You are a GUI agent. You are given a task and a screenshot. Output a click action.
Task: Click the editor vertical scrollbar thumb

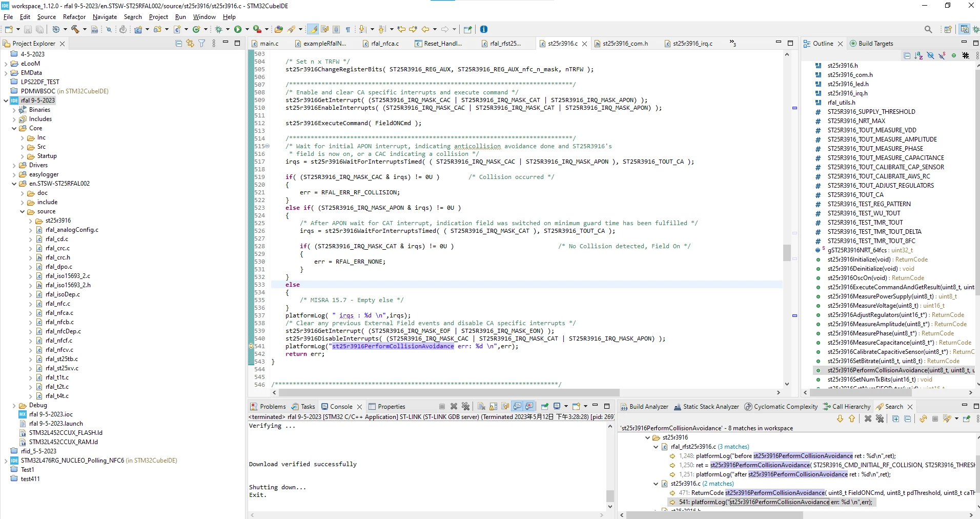787,253
